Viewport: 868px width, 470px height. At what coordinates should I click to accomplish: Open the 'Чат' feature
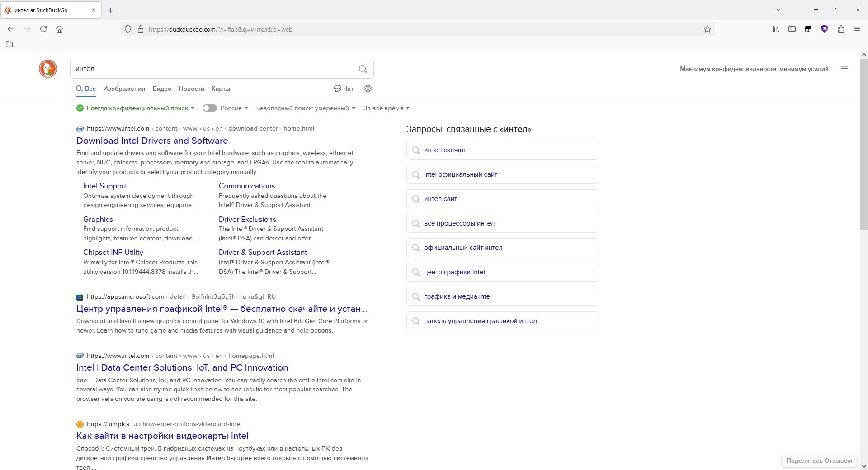coord(344,89)
